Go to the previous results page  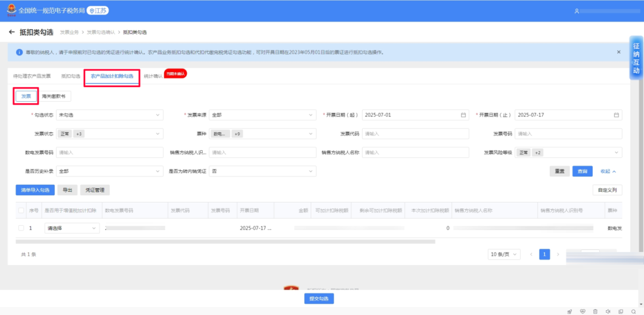[531, 254]
